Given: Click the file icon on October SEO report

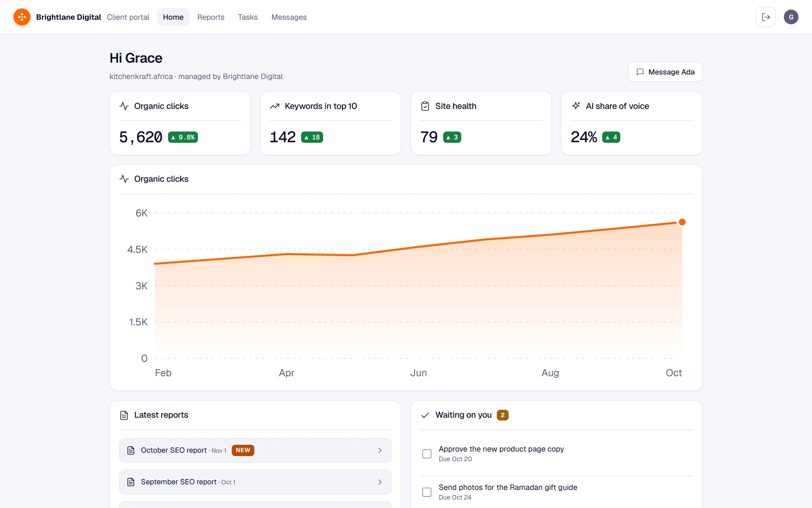Looking at the screenshot, I should [131, 450].
